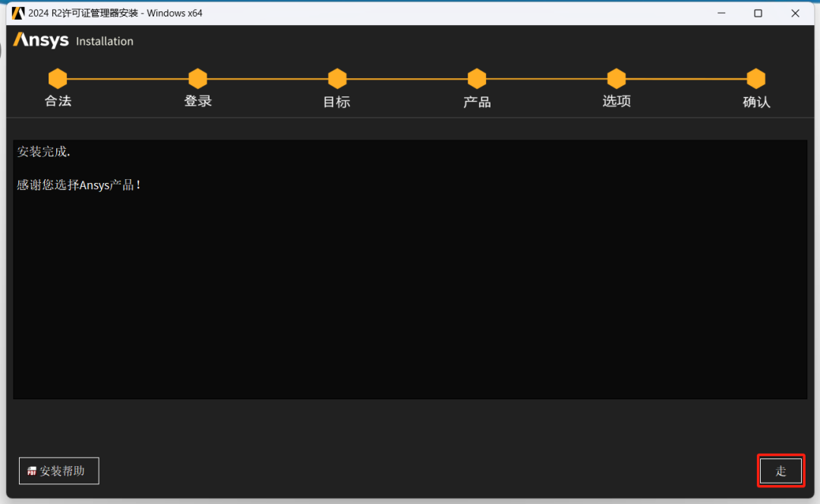
Task: Click the Installation header label
Action: coord(105,41)
